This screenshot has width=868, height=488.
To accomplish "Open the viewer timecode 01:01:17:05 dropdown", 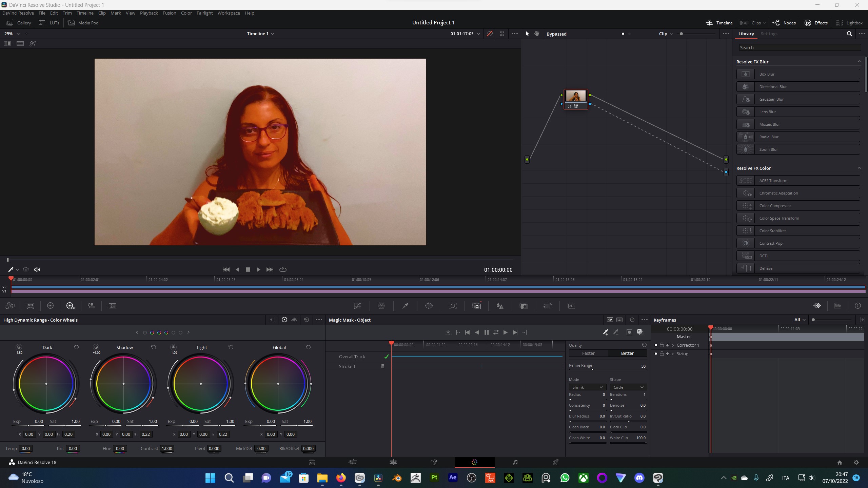I will click(465, 34).
